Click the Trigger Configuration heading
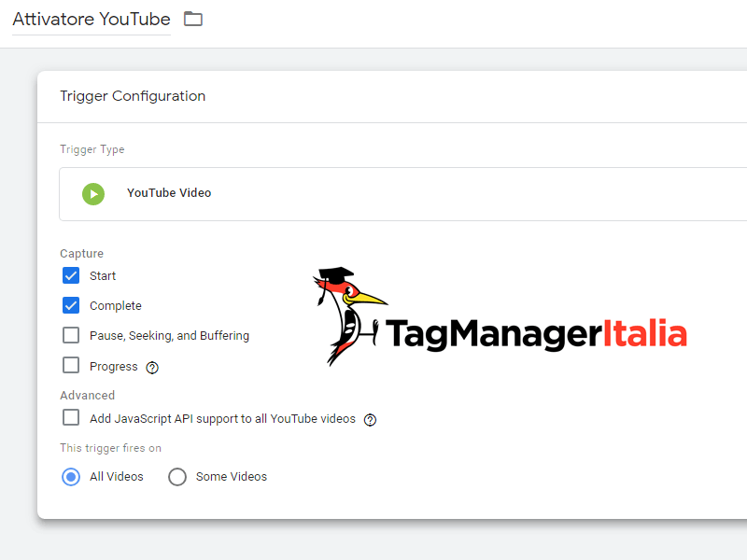Screen dimensions: 747x560 tap(133, 96)
